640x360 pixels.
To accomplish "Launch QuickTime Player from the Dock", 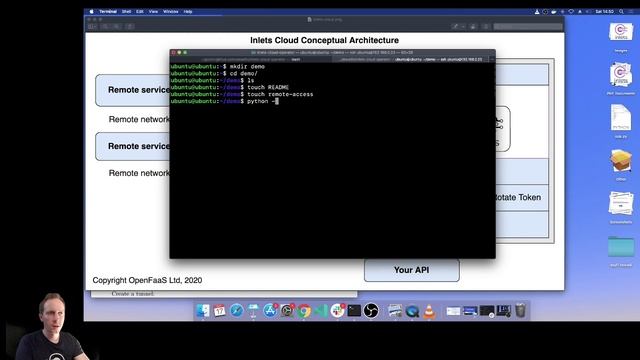I will (412, 311).
